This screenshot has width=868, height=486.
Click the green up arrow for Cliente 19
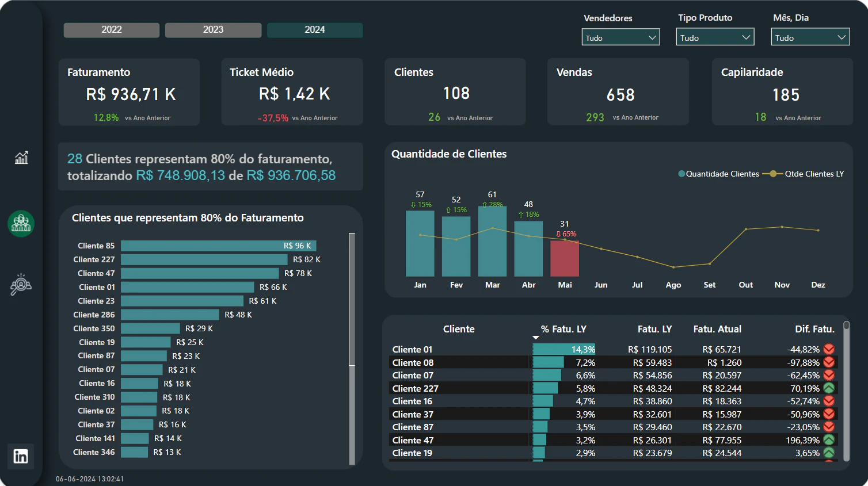tap(829, 453)
